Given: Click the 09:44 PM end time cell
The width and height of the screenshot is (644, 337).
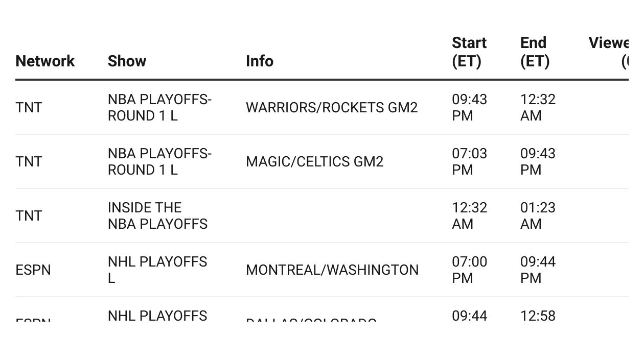Looking at the screenshot, I should pyautogui.click(x=538, y=270).
